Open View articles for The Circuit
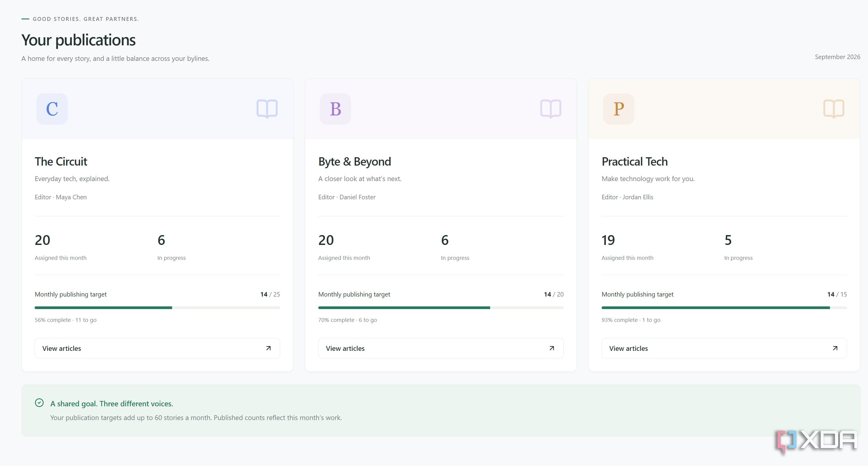The image size is (868, 466). [157, 348]
